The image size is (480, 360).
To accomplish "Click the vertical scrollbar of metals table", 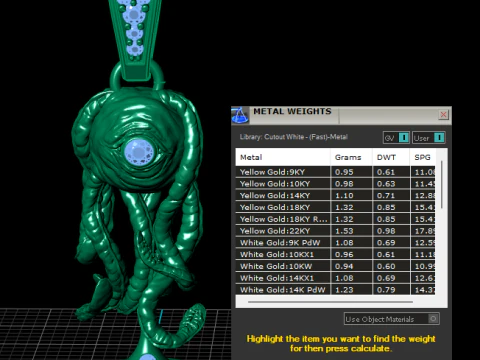I will [442, 184].
